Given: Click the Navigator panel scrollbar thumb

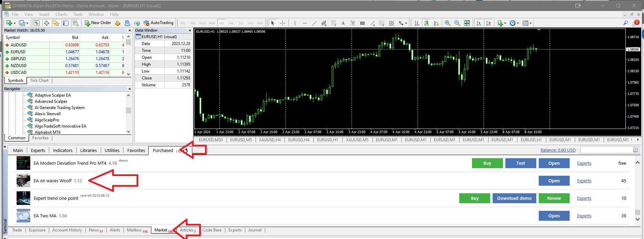Looking at the screenshot, I should click(128, 110).
